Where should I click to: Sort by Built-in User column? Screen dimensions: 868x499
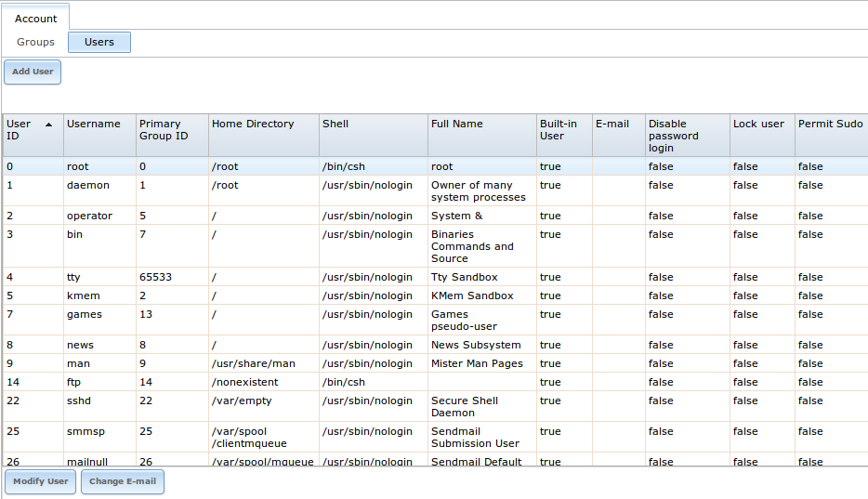[x=559, y=130]
